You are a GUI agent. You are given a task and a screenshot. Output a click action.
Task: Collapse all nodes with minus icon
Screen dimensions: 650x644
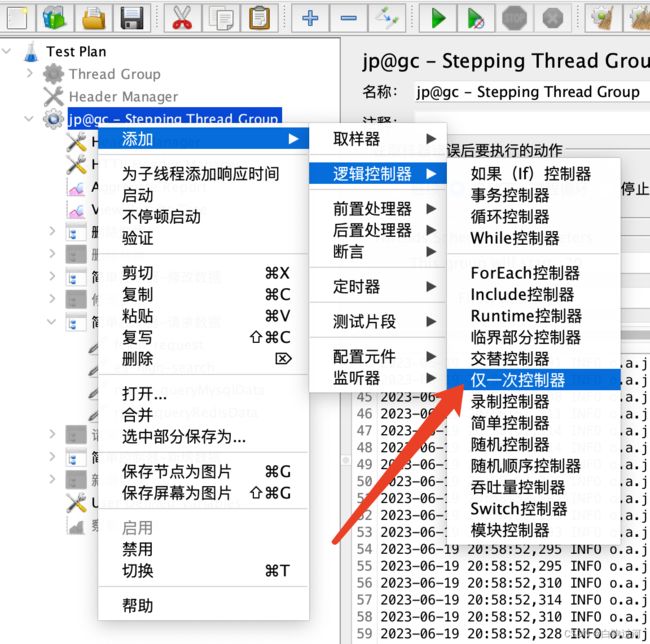[x=349, y=18]
